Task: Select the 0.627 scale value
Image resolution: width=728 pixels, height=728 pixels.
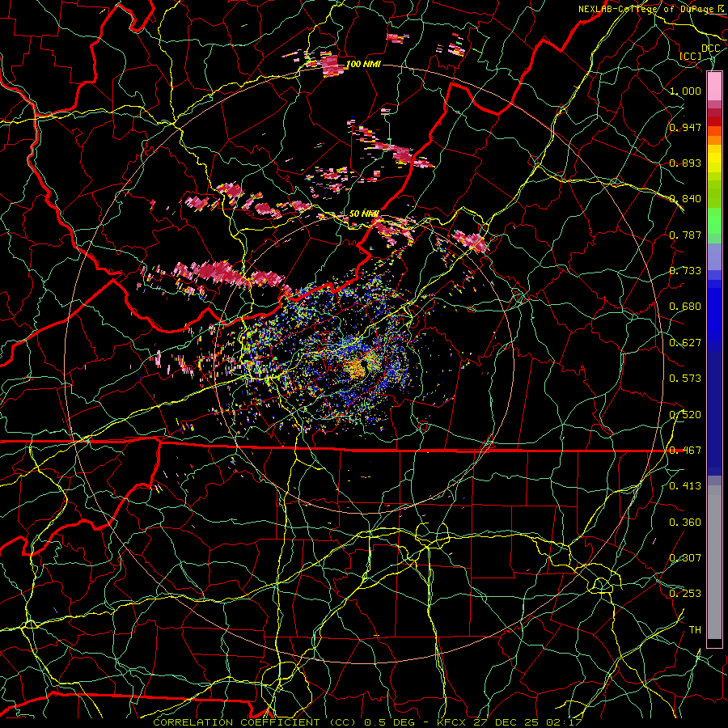Action: (685, 343)
